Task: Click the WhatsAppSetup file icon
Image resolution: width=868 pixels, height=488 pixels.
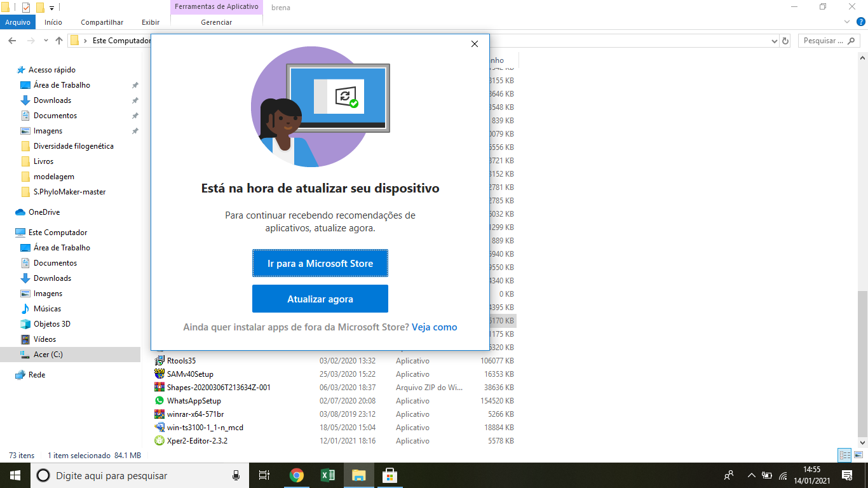Action: (159, 401)
